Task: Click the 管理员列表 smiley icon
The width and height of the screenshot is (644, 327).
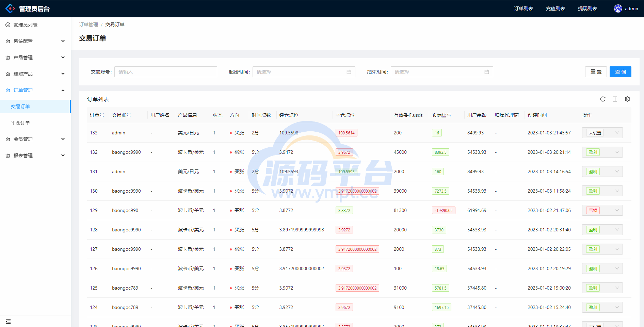Action: (x=8, y=25)
